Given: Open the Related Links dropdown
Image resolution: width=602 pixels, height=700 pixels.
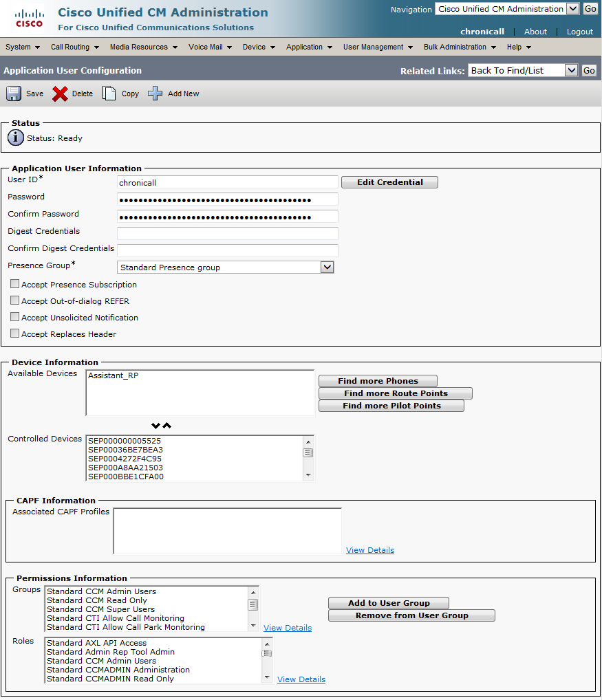Looking at the screenshot, I should (x=571, y=70).
